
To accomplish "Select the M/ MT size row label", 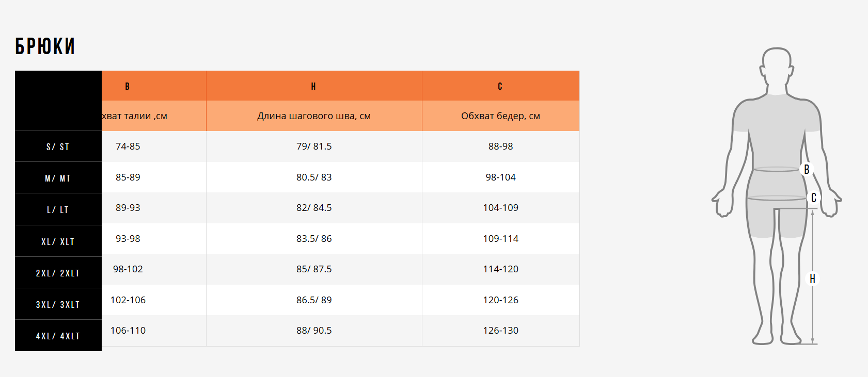I will click(x=58, y=178).
